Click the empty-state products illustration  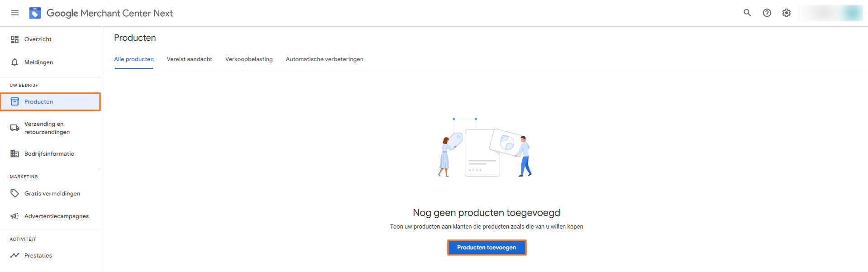point(485,147)
